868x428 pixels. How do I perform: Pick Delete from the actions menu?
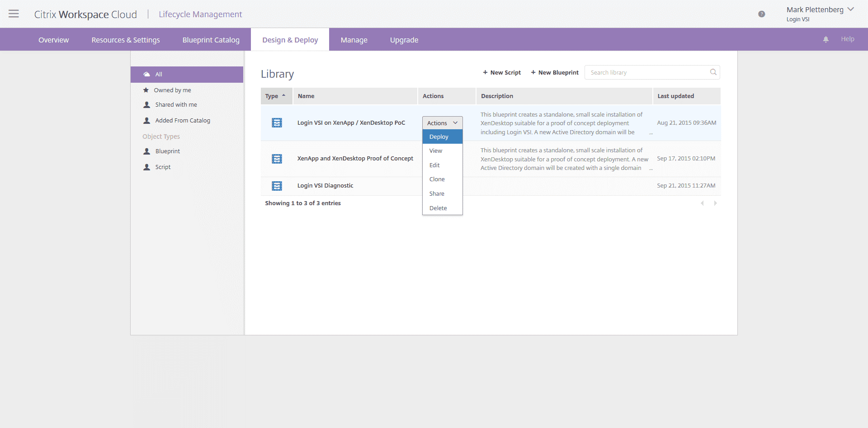coord(438,208)
